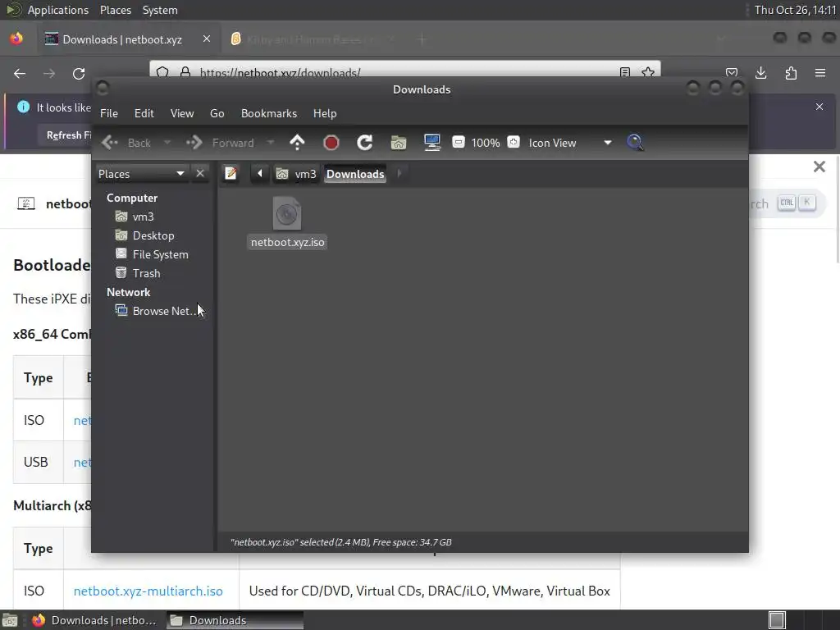Close the Downloads | netboot.xyz browser tab
This screenshot has width=840, height=630.
(206, 39)
